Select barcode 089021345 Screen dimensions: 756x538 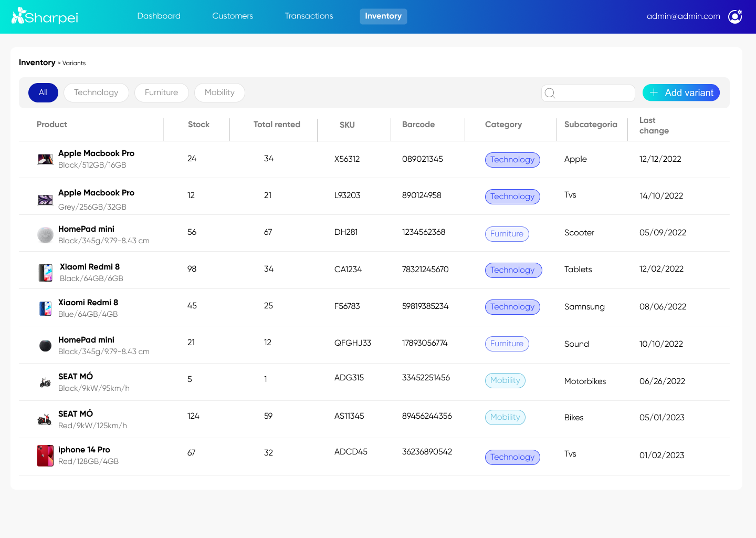click(423, 159)
